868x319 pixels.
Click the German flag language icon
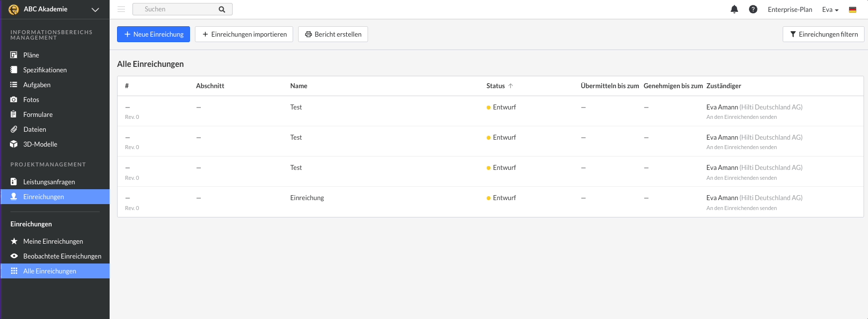(853, 9)
